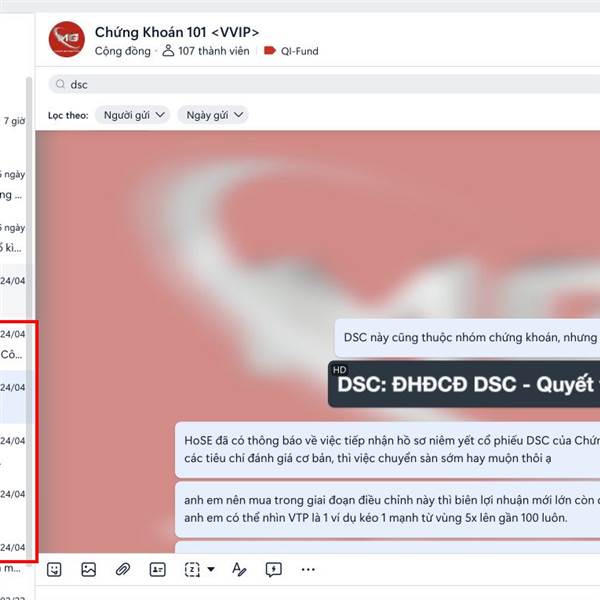This screenshot has width=600, height=600.
Task: Click the QI-Fund tag label
Action: tap(291, 51)
